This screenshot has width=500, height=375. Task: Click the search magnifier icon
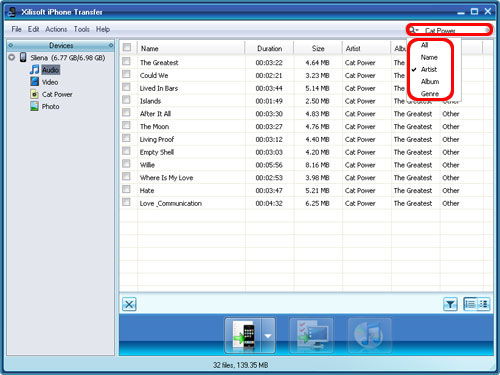[413, 30]
